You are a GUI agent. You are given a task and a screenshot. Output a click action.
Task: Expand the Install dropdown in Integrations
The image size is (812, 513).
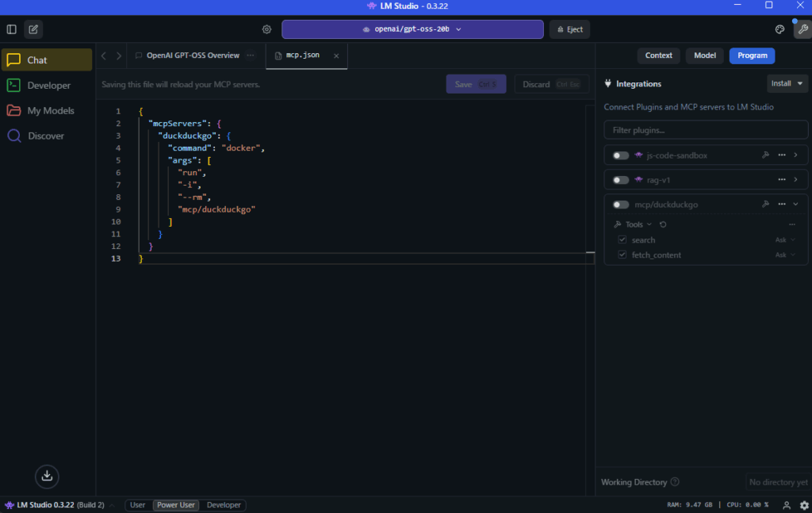pyautogui.click(x=787, y=83)
